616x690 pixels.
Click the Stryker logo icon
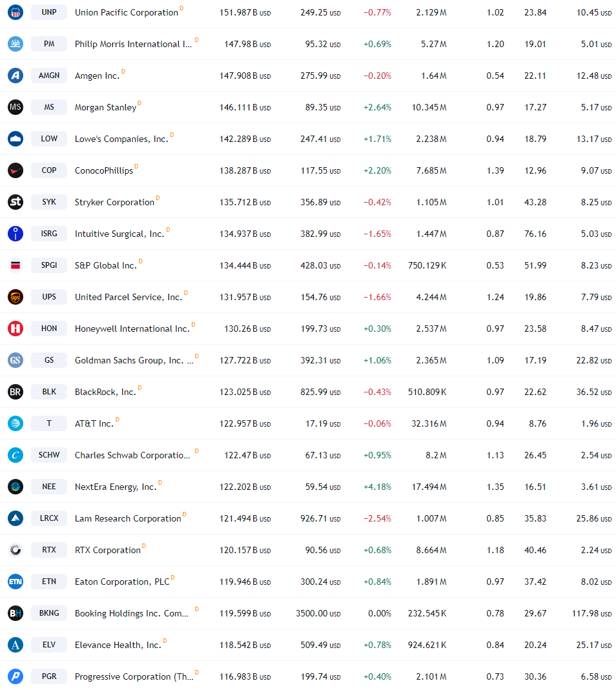pos(15,202)
